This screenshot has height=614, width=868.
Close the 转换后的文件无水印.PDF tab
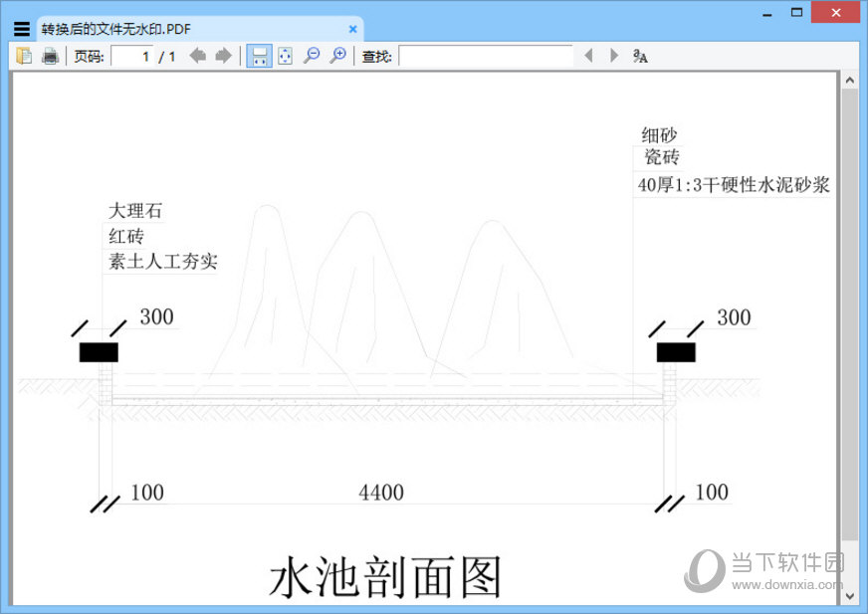[352, 29]
